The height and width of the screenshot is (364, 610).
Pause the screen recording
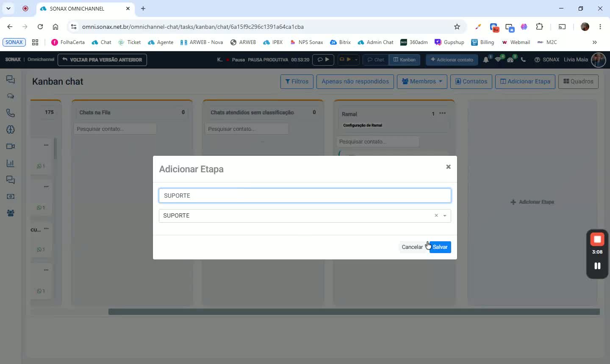tap(597, 266)
